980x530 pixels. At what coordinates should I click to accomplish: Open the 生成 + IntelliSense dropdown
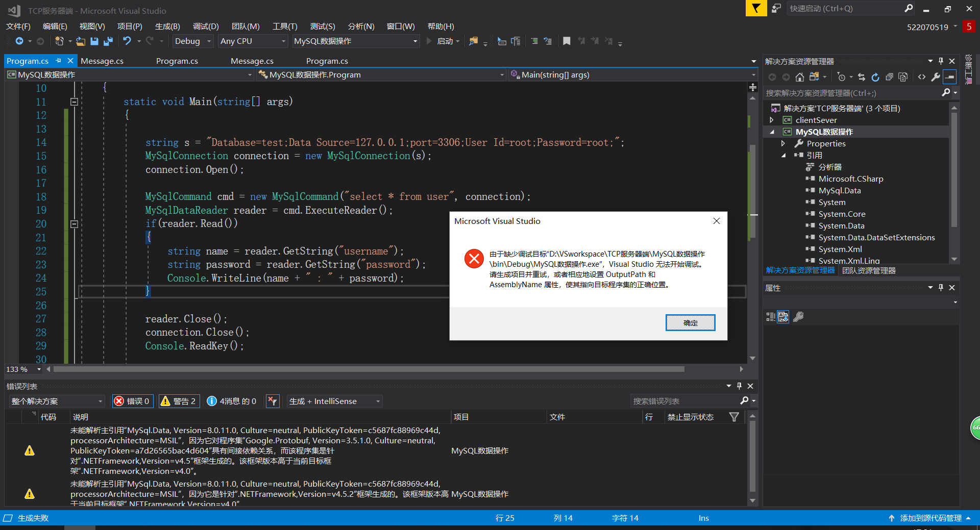click(334, 401)
